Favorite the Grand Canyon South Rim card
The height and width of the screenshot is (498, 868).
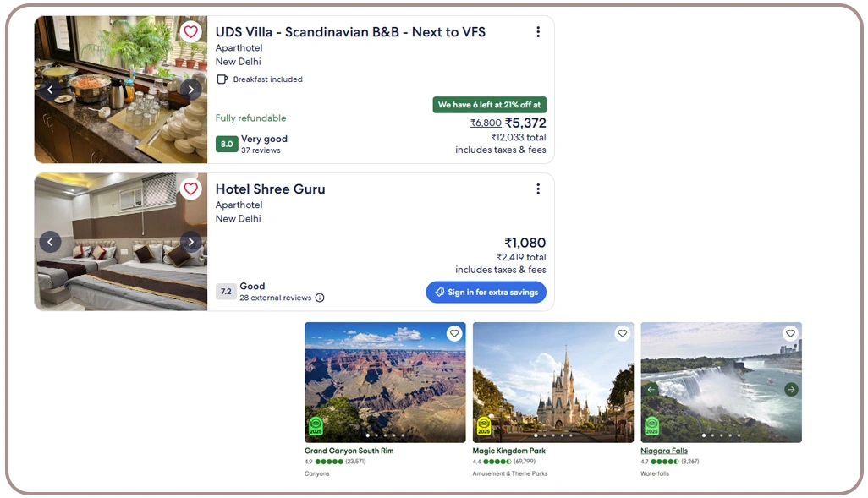click(454, 334)
